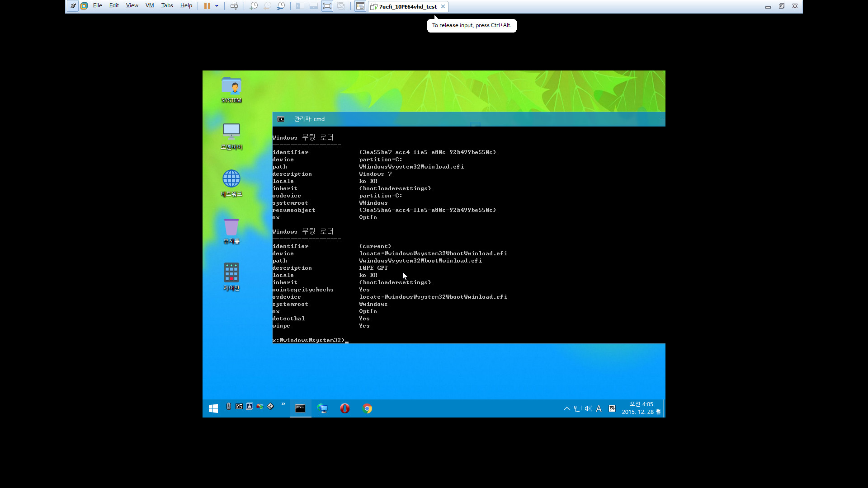Viewport: 868px width, 488px height.
Task: Click the {current} identifier text
Action: pyautogui.click(x=375, y=246)
